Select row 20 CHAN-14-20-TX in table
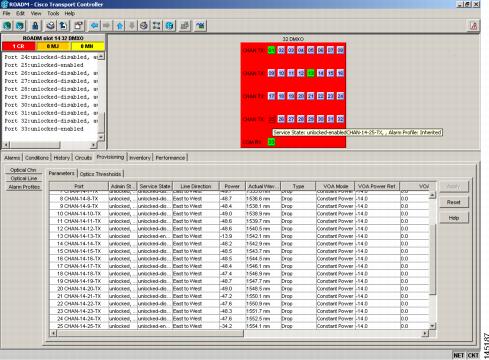The height and width of the screenshot is (360, 489). 239,289
